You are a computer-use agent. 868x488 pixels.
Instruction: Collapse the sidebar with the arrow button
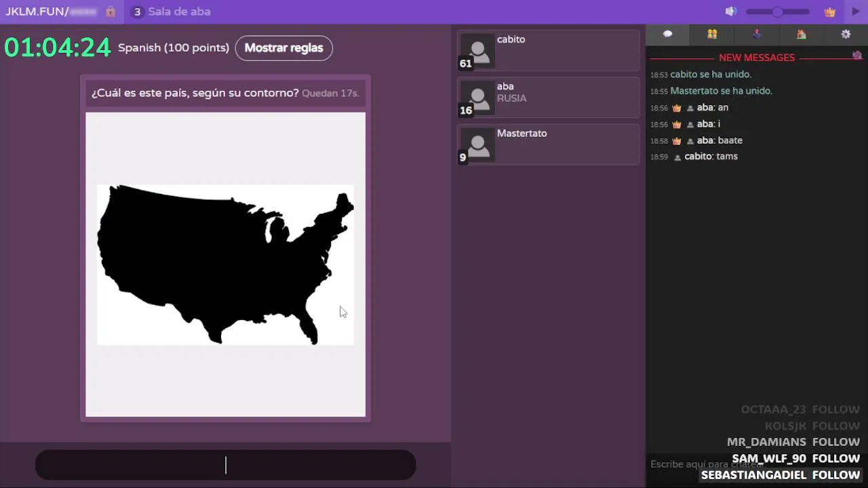856,12
